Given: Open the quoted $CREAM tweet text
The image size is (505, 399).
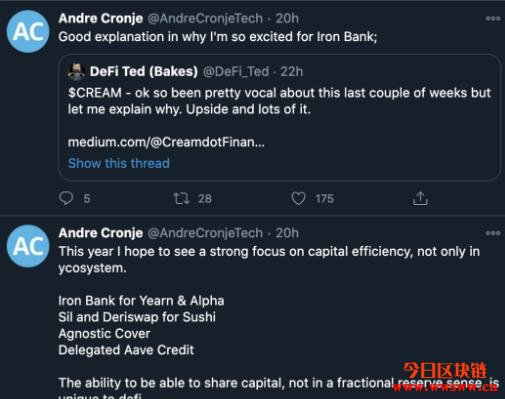Looking at the screenshot, I should 279,101.
